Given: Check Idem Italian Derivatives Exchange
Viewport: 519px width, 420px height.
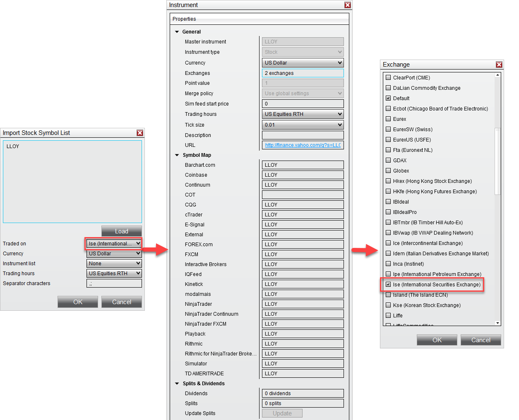Looking at the screenshot, I should click(388, 253).
